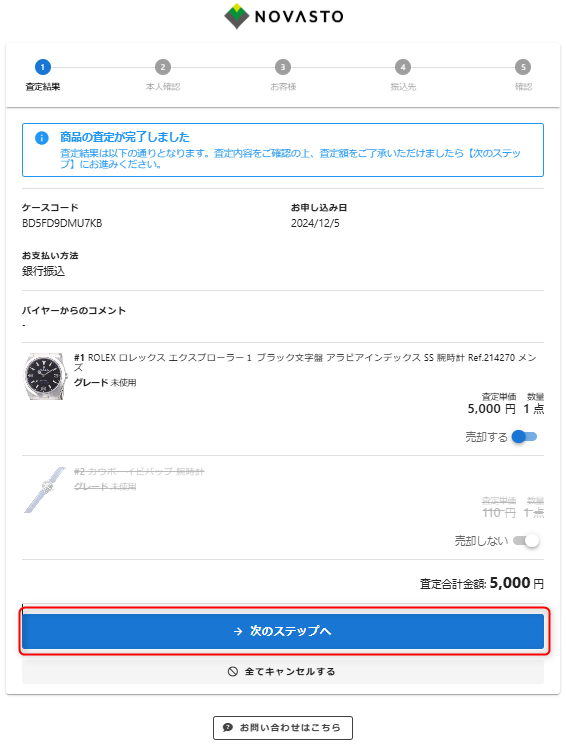Select step 4 circle 振込先
This screenshot has width=566, height=752.
pos(403,67)
